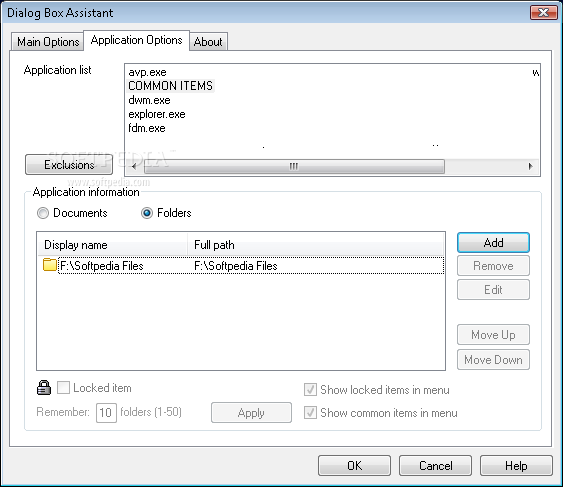Click the Remove button
The width and height of the screenshot is (563, 487).
[x=493, y=266]
